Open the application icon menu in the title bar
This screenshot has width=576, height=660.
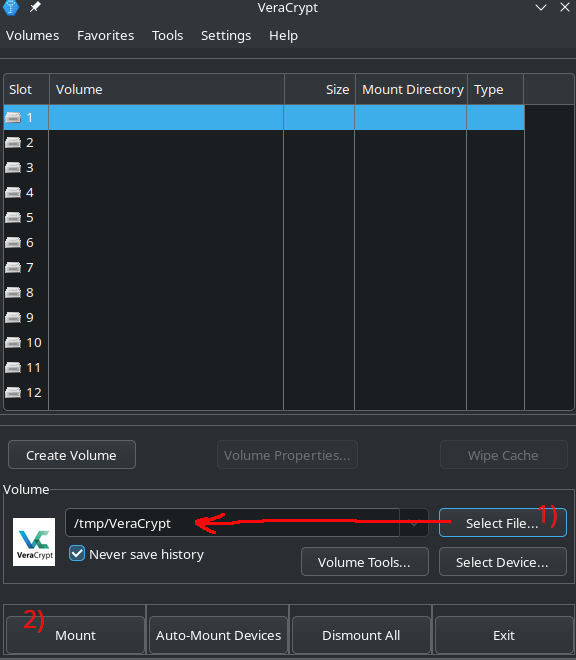point(11,7)
